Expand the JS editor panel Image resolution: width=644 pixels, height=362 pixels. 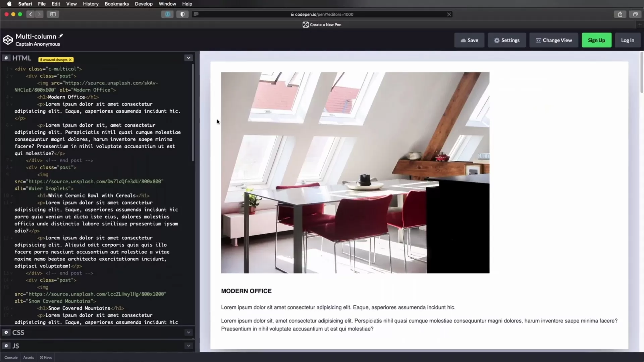[189, 346]
